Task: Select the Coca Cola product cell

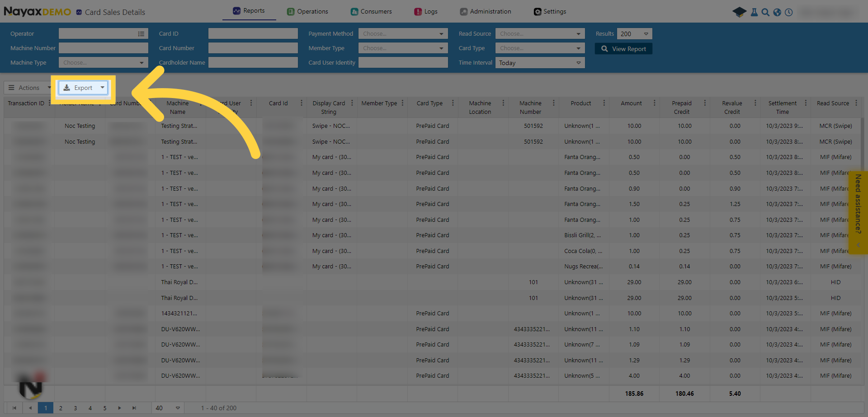Action: (583, 251)
